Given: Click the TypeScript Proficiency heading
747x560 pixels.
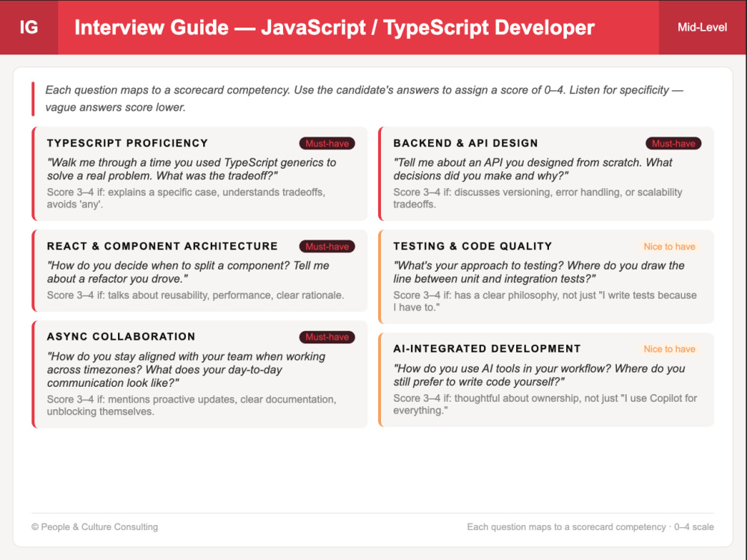Looking at the screenshot, I should (127, 143).
